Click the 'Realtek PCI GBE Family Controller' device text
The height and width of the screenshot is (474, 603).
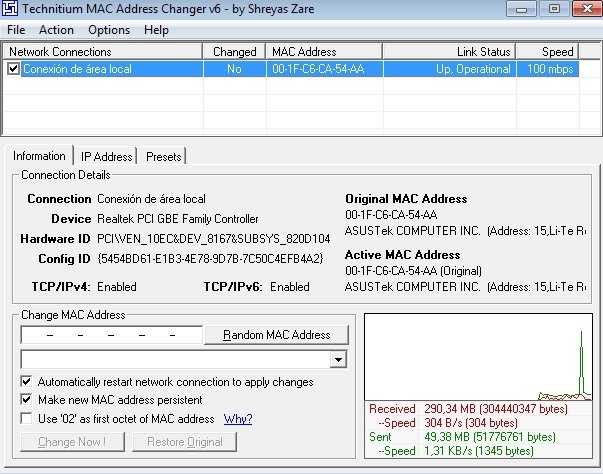[x=178, y=219]
